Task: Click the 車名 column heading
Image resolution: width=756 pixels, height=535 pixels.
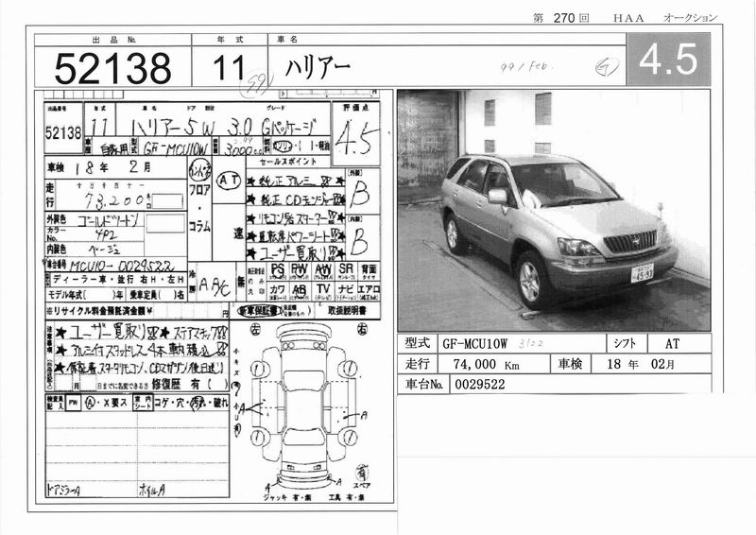Action: point(287,40)
